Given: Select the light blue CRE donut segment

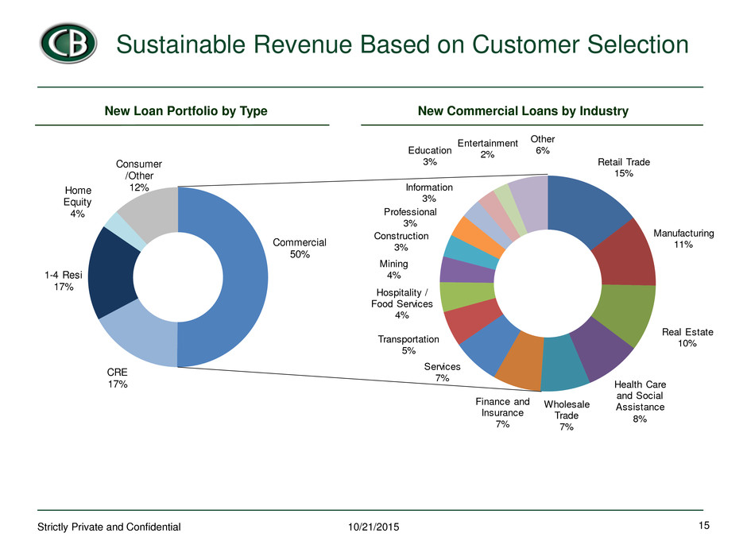Looking at the screenshot, I should pos(145,336).
